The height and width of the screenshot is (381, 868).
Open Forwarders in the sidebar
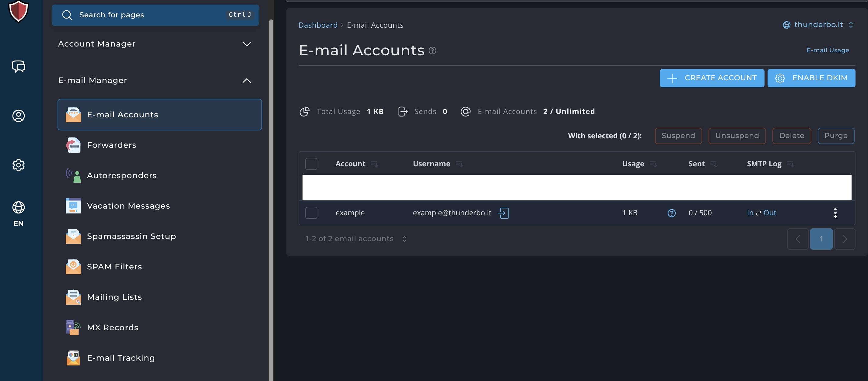(111, 145)
